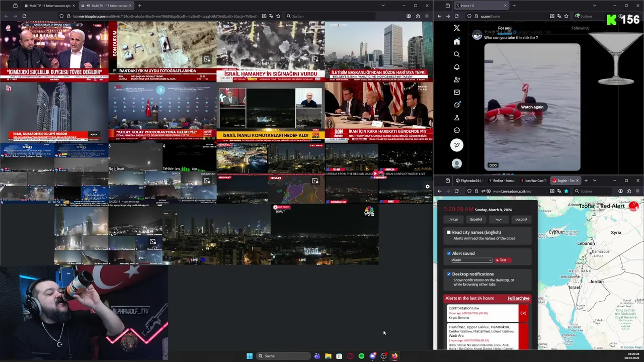Open tab list dropdown in Tzevaadom window
644x362 pixels.
[594, 180]
